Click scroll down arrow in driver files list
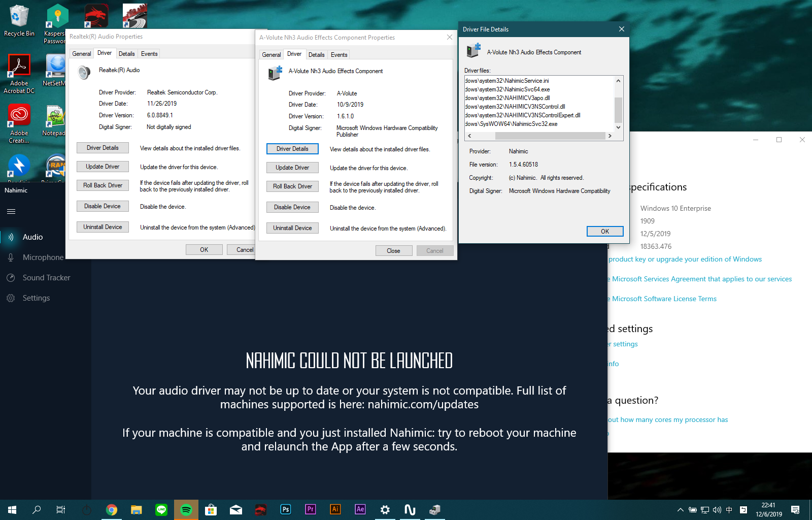812x520 pixels. point(618,127)
